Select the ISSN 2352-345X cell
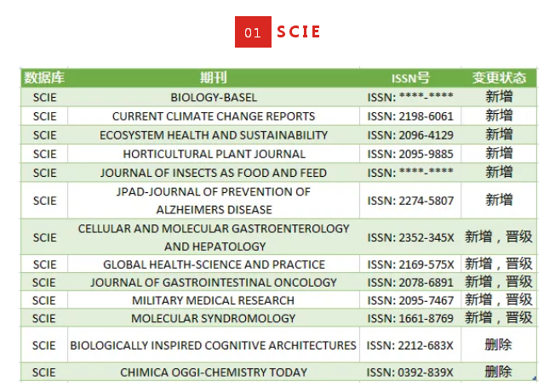 pyautogui.click(x=410, y=237)
